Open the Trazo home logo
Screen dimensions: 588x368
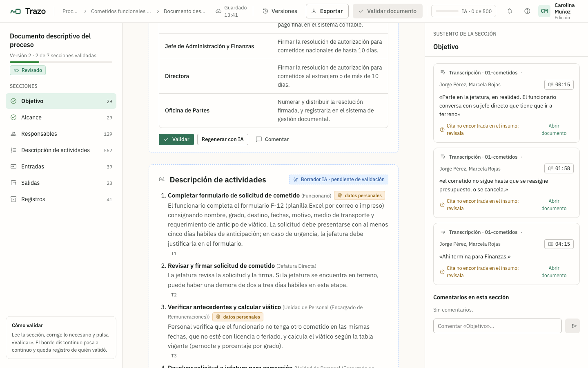point(28,11)
